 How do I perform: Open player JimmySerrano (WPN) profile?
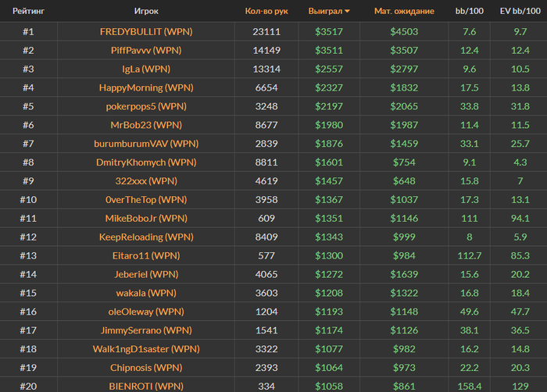pyautogui.click(x=146, y=330)
